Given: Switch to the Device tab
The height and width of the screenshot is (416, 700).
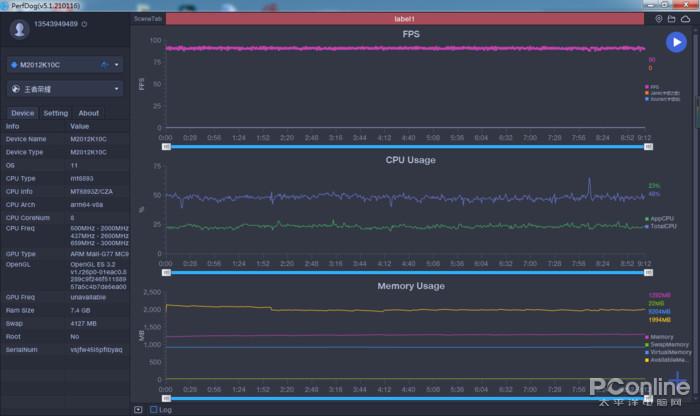Looking at the screenshot, I should pos(22,113).
